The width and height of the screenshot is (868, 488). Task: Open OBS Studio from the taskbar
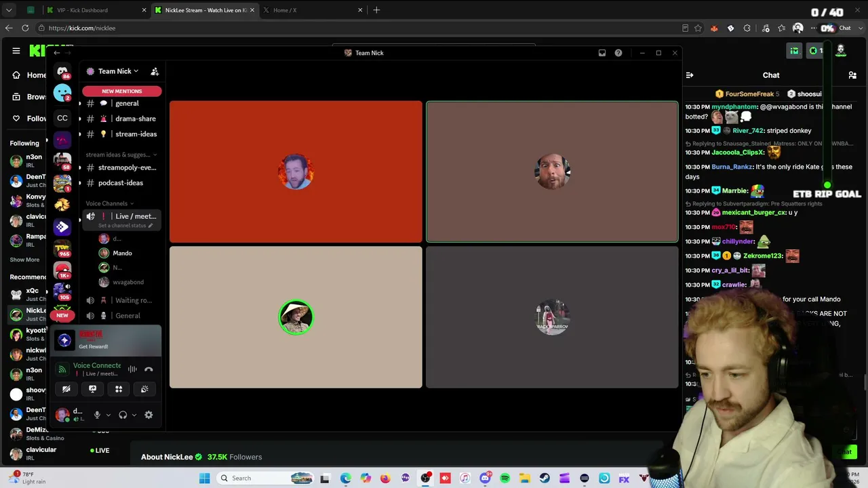tap(425, 479)
